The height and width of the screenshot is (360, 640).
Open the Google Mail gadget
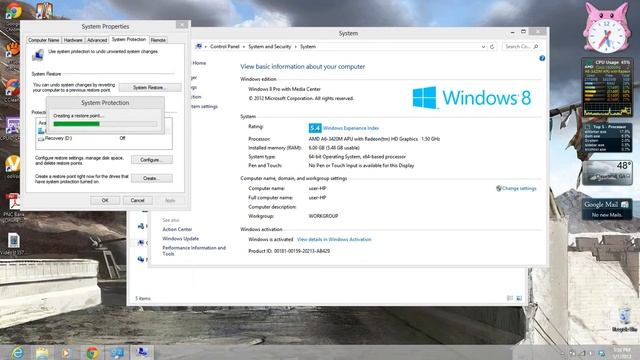point(607,209)
